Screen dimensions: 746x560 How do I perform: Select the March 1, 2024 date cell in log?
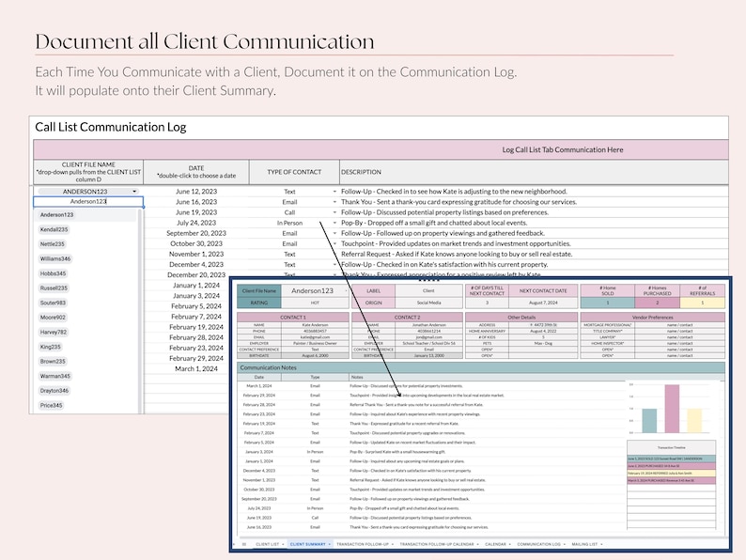196,368
